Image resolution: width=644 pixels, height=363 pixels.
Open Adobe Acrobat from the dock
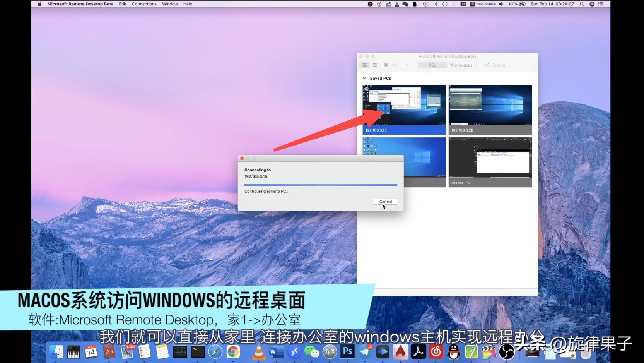[x=418, y=351]
